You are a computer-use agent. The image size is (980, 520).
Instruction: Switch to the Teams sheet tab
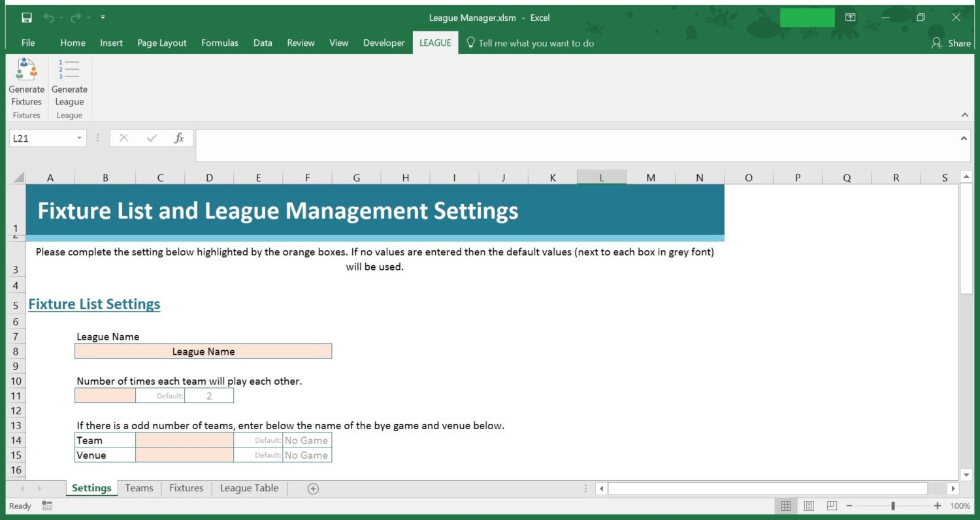[139, 488]
